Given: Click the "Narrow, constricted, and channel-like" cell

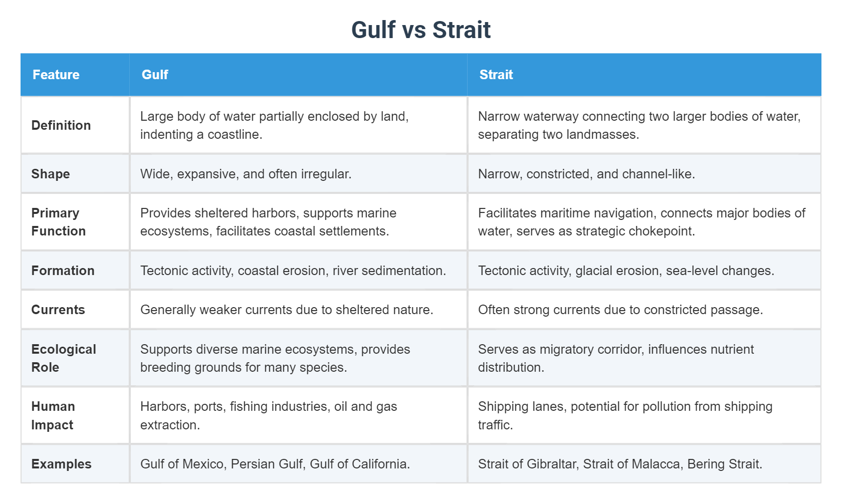Looking at the screenshot, I should tap(586, 174).
